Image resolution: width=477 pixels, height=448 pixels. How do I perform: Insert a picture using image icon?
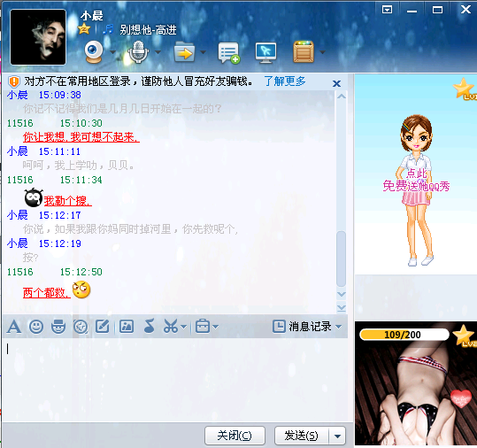[x=127, y=327]
